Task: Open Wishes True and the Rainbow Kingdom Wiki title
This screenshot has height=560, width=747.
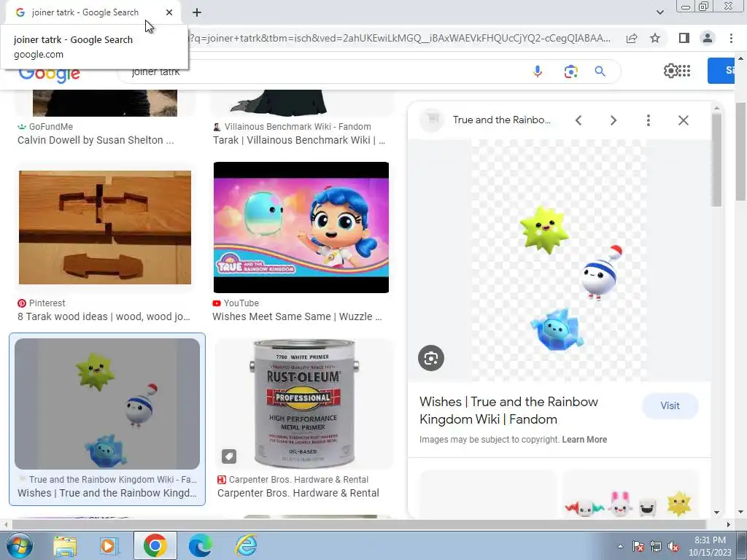Action: coord(508,411)
